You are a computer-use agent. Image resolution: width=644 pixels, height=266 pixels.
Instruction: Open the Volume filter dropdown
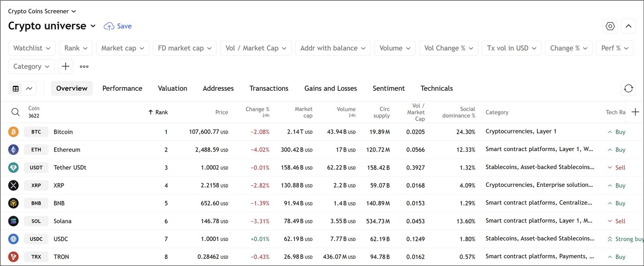(x=395, y=48)
